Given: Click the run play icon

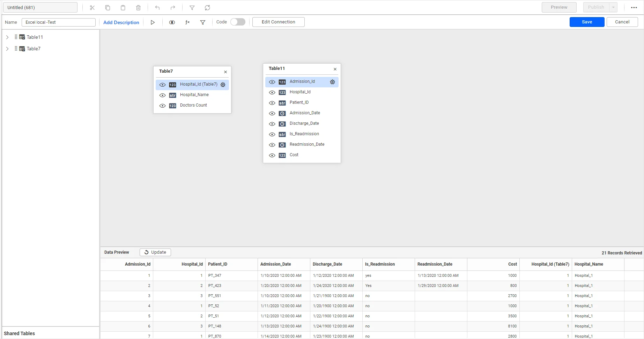Looking at the screenshot, I should 153,22.
